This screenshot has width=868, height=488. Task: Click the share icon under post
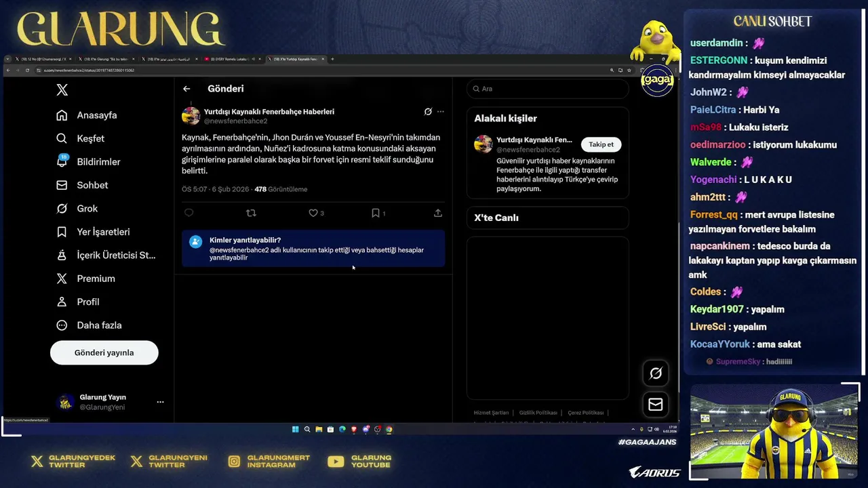pos(438,213)
